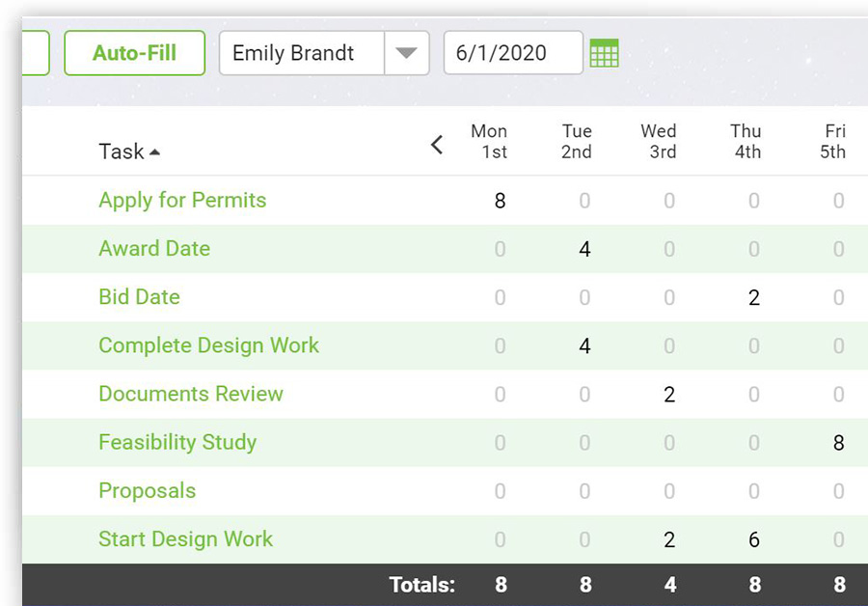Open the Bid Date task
The image size is (868, 606).
(x=139, y=297)
